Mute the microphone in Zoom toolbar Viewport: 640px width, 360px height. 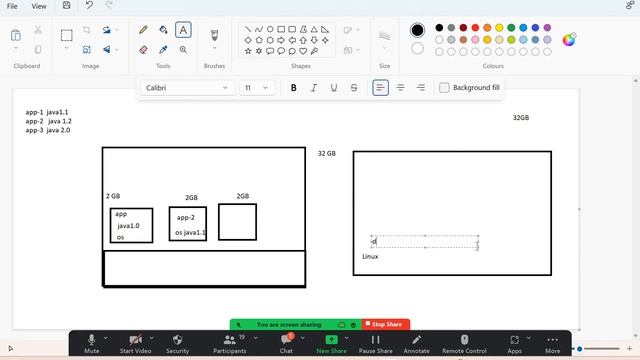point(91,344)
